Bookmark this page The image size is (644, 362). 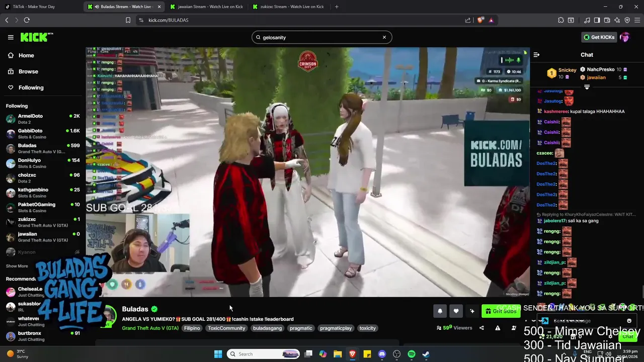click(128, 20)
